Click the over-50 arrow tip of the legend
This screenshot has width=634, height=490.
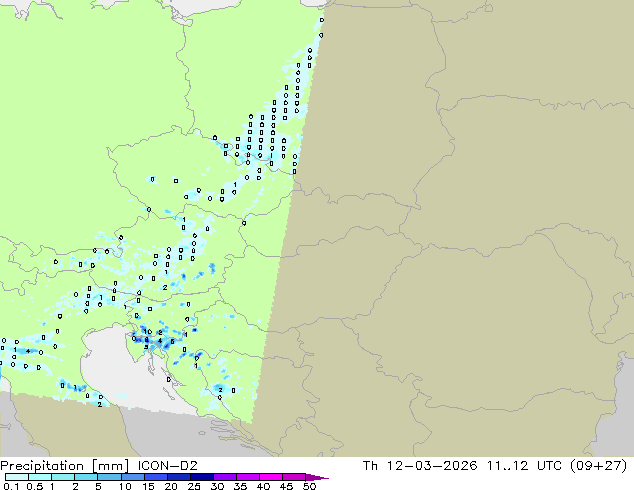pos(317,477)
